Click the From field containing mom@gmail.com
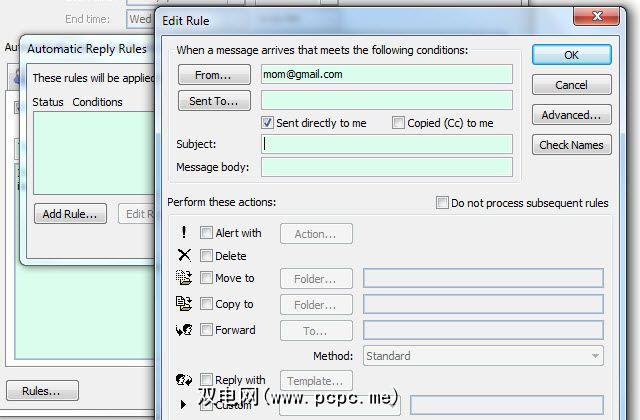Image resolution: width=640 pixels, height=420 pixels. click(387, 74)
